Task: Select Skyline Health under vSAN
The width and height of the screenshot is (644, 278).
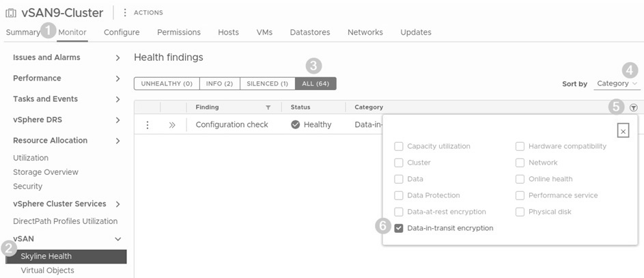Action: coord(66,256)
